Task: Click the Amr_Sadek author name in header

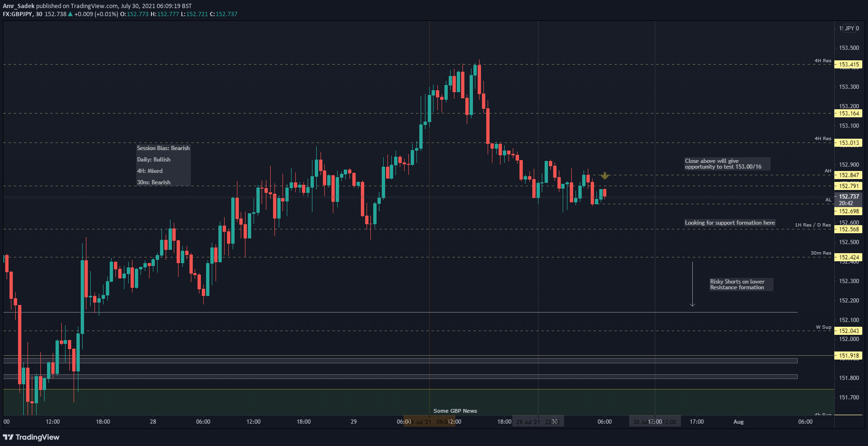Action: [19, 6]
